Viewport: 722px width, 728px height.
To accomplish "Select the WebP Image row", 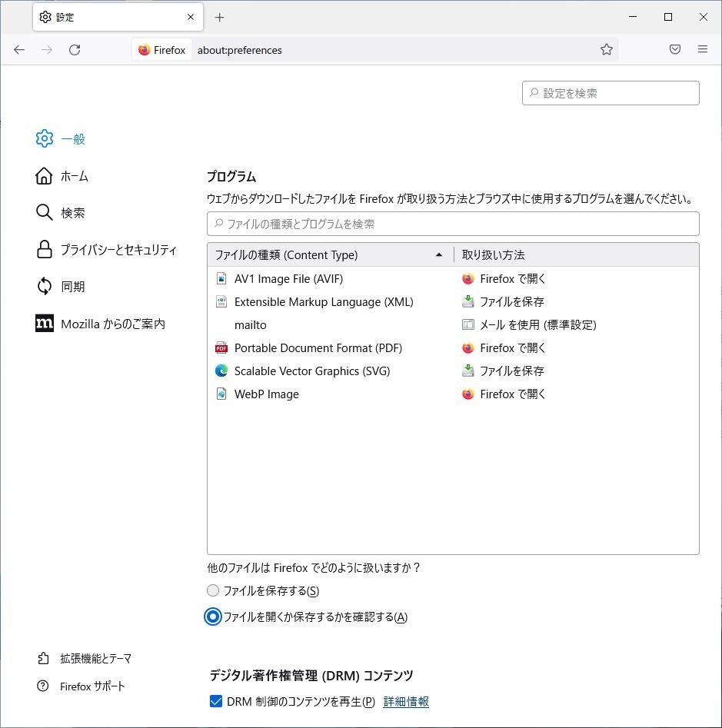I will (x=453, y=394).
